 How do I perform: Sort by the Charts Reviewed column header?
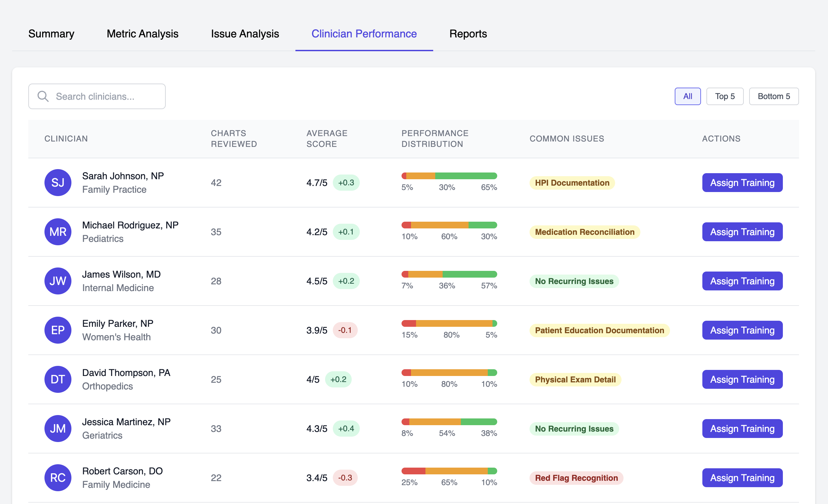click(233, 138)
